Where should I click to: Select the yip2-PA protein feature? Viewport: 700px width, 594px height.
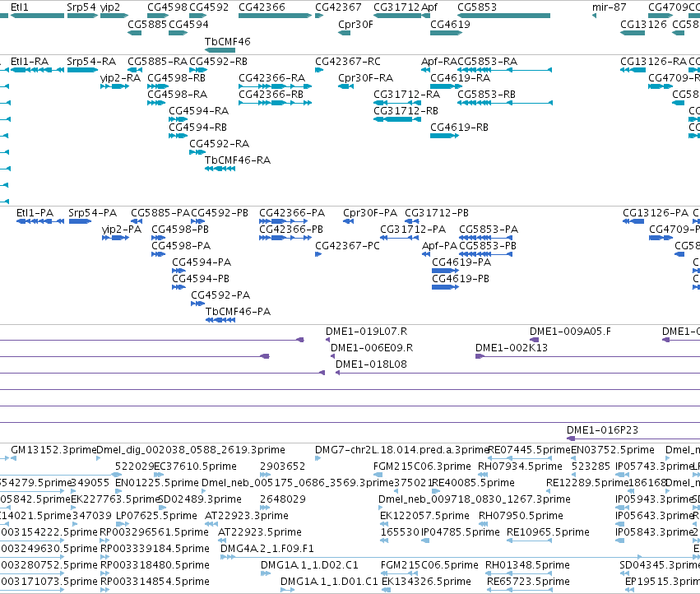(116, 238)
